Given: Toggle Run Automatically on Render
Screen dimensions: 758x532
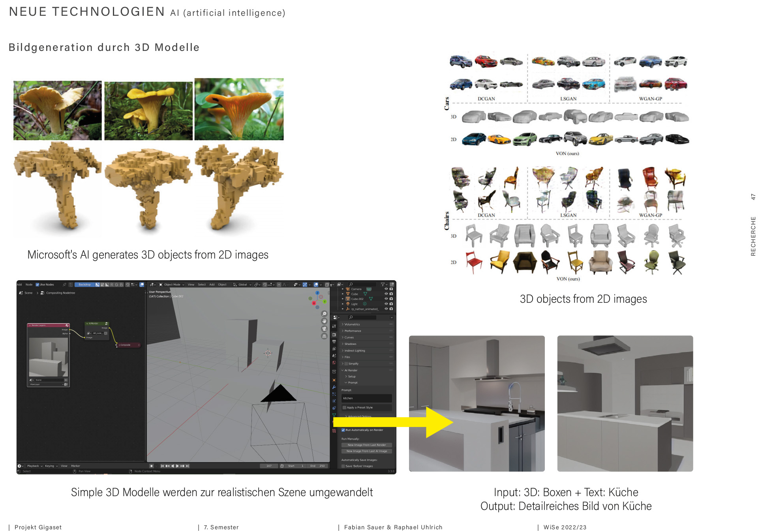Looking at the screenshot, I should coord(343,430).
